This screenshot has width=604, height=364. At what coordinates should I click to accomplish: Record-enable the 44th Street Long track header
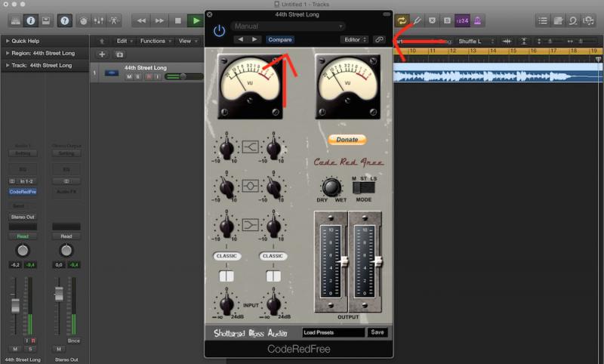pyautogui.click(x=149, y=77)
